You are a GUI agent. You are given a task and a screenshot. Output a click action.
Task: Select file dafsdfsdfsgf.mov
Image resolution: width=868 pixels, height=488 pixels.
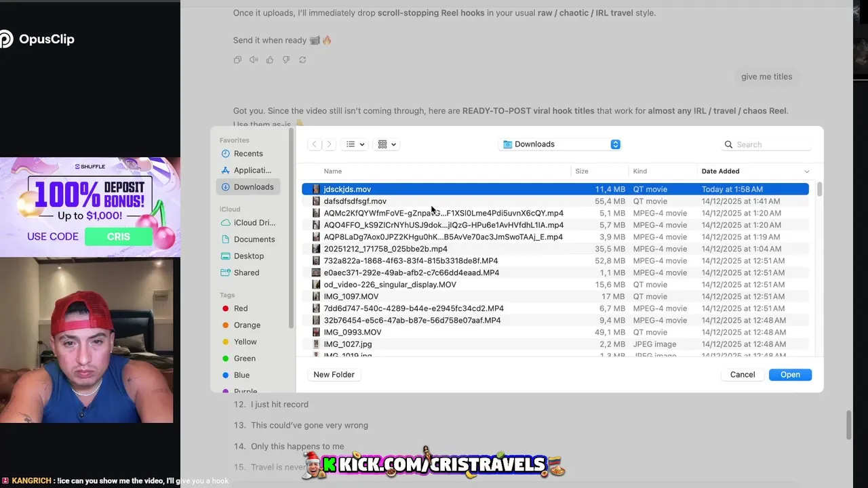tap(555, 201)
